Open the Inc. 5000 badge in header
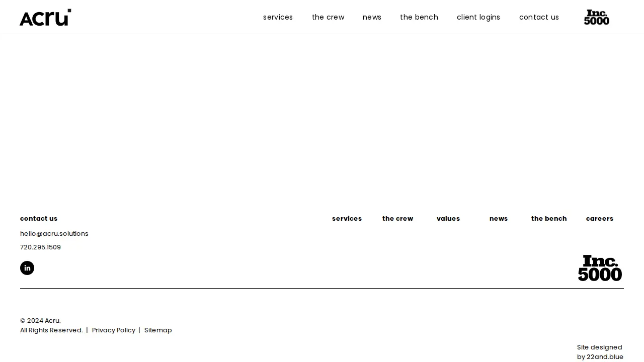 pyautogui.click(x=597, y=17)
